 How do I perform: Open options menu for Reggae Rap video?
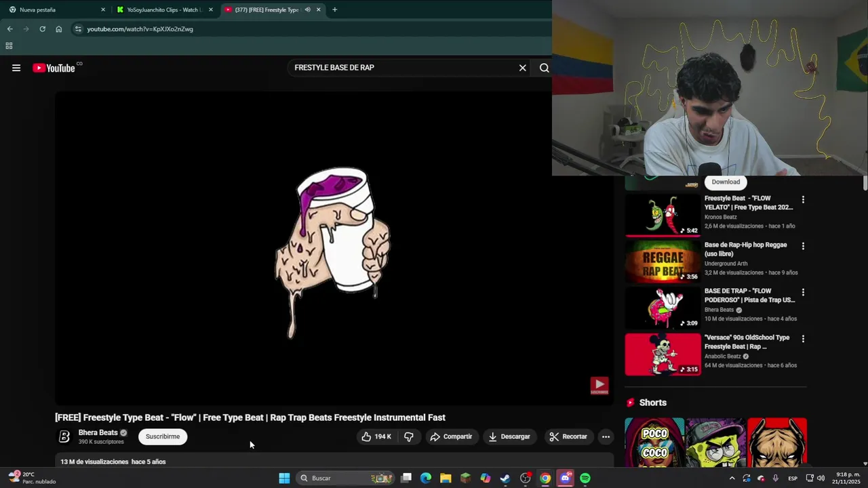click(x=803, y=246)
